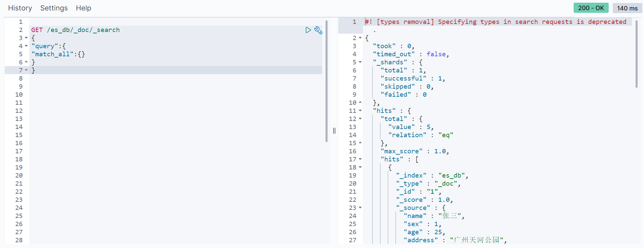This screenshot has width=644, height=248.
Task: Click the pane splitter handle between panels
Action: click(334, 131)
